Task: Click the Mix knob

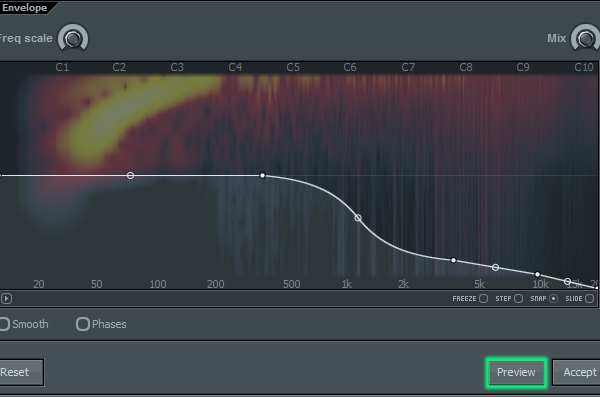Action: (585, 38)
